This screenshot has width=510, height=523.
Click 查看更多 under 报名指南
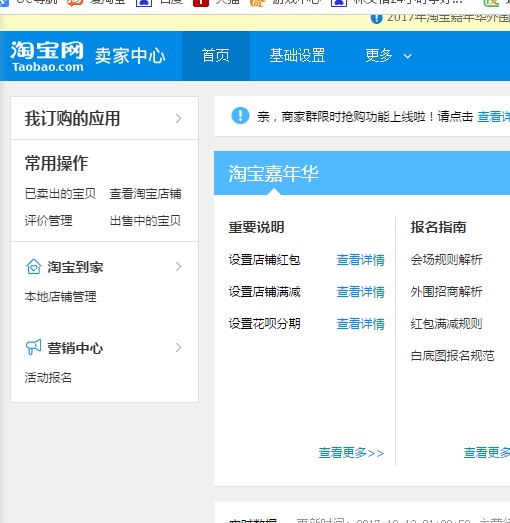coord(487,453)
